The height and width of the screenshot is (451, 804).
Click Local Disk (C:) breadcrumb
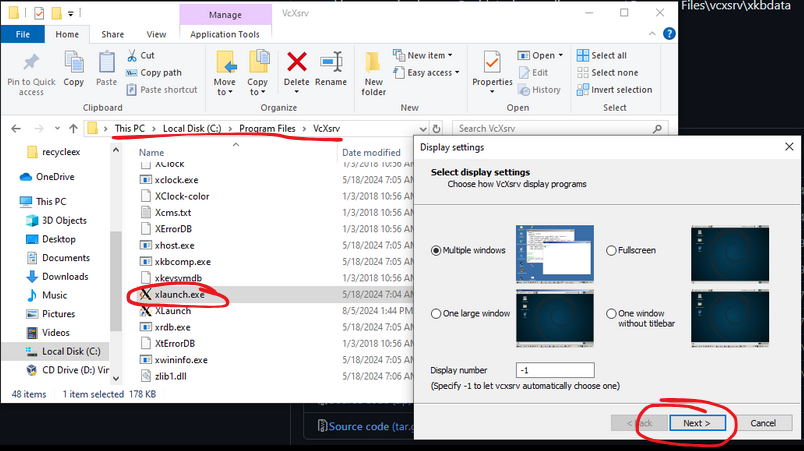pyautogui.click(x=192, y=129)
